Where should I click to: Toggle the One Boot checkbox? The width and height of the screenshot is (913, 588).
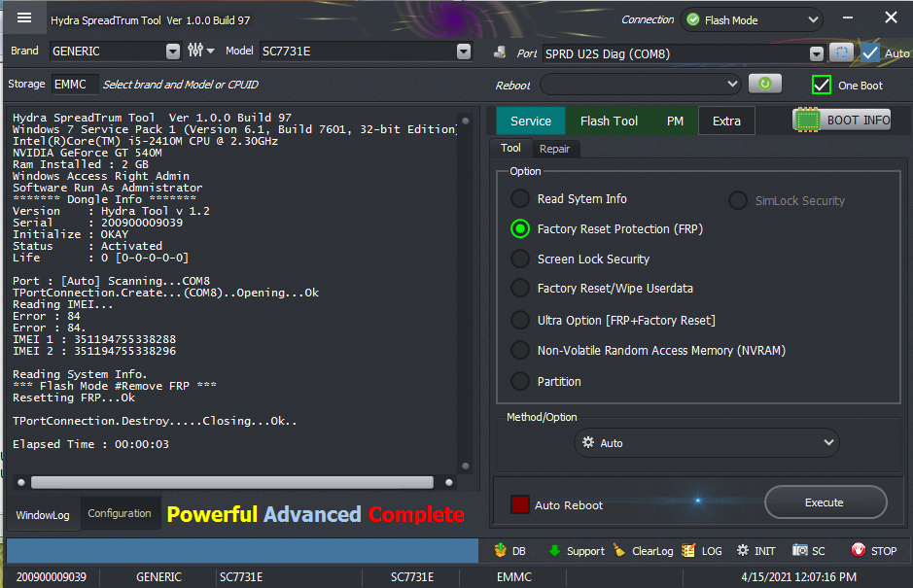[x=821, y=85]
